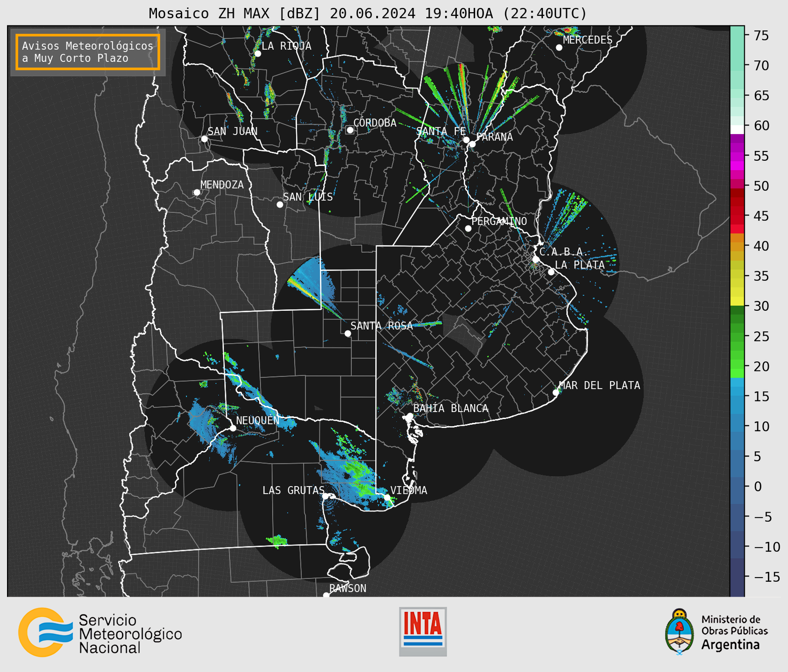
Task: Click the magenta 55 dBZ color band
Action: (x=737, y=156)
